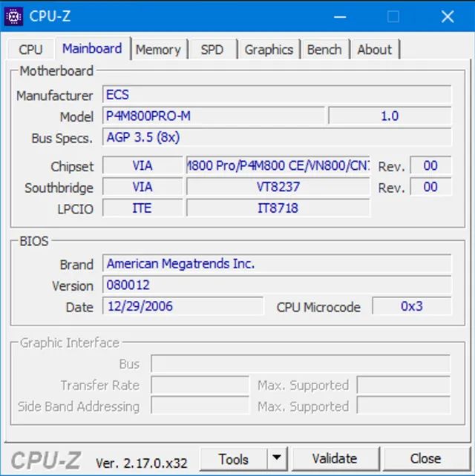The width and height of the screenshot is (475, 476).
Task: Minimize the CPU-Z window
Action: pos(340,16)
